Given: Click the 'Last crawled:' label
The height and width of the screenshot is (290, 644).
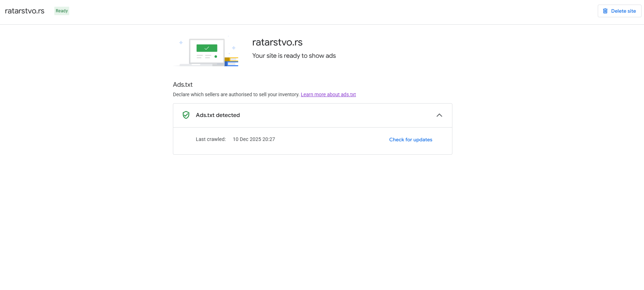Looking at the screenshot, I should 211,139.
